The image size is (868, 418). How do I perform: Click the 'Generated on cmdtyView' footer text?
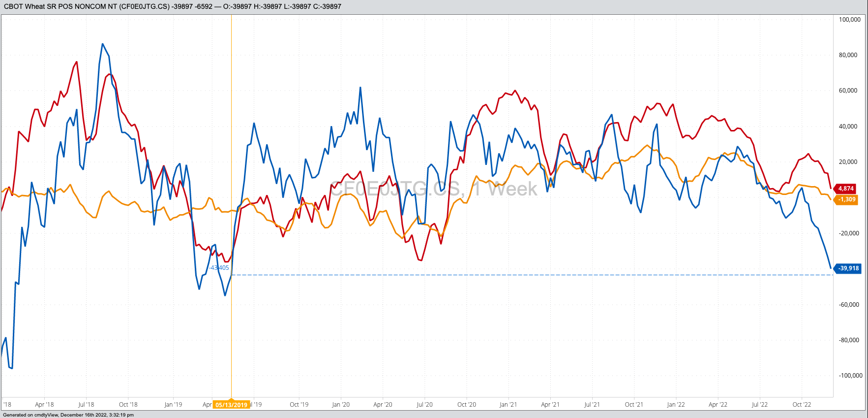click(68, 415)
